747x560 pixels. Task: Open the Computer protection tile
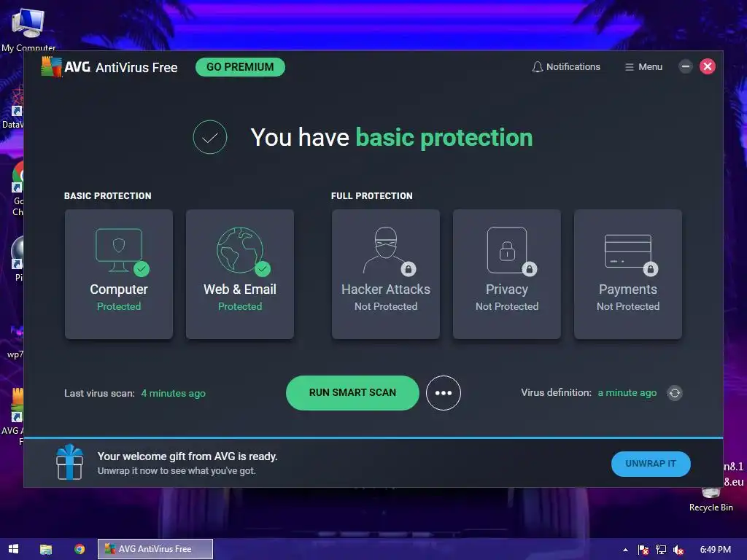[x=119, y=274]
